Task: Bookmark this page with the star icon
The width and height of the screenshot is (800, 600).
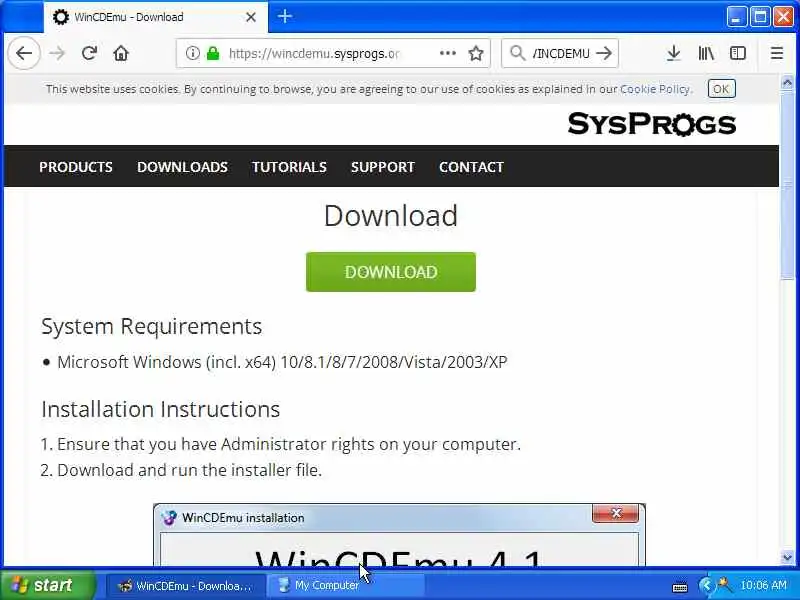Action: coord(476,53)
